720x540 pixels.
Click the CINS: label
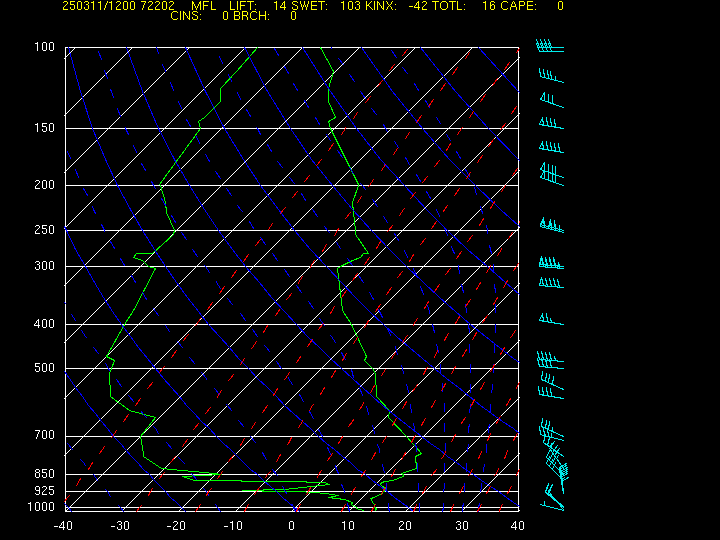tap(186, 16)
